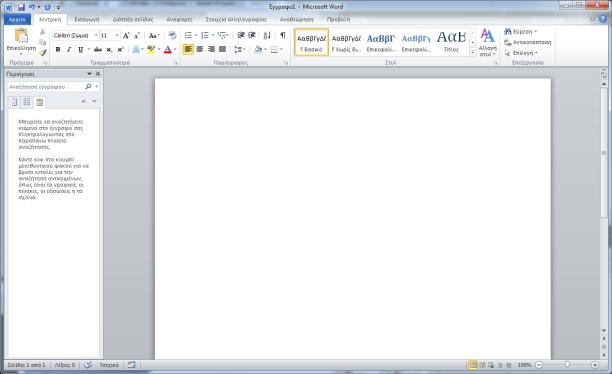612x374 pixels.
Task: Click the Sort A-Z icon
Action: pyautogui.click(x=267, y=36)
